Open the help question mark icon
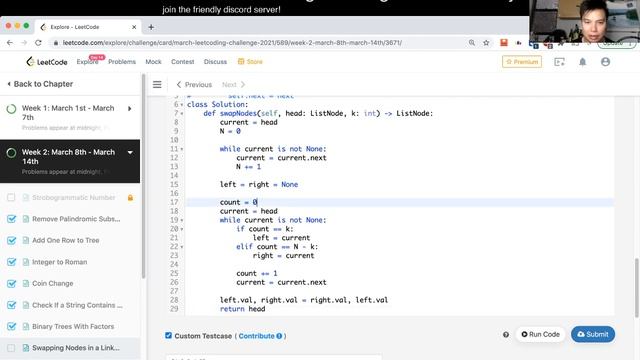The width and height of the screenshot is (640, 360). click(506, 335)
